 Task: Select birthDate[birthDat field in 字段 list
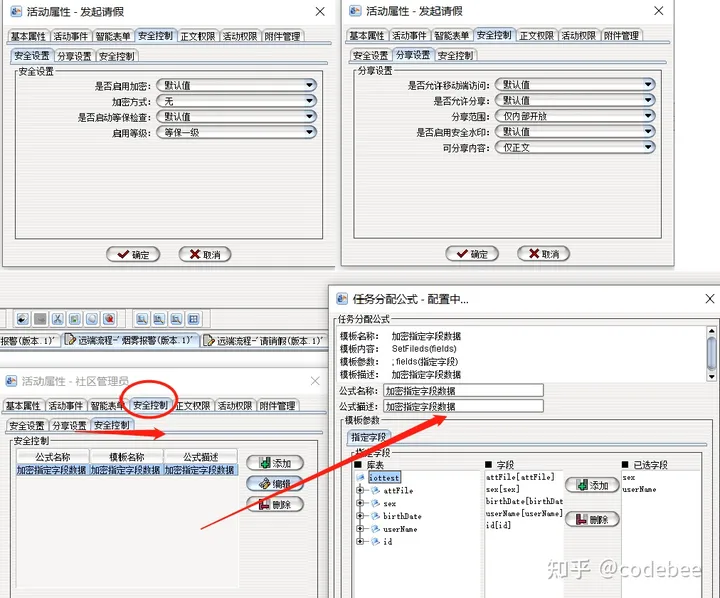pos(524,501)
